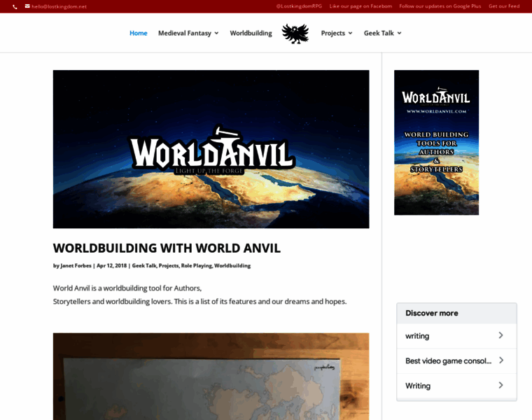Click author name Janet Forbes
532x420 pixels.
coord(76,266)
